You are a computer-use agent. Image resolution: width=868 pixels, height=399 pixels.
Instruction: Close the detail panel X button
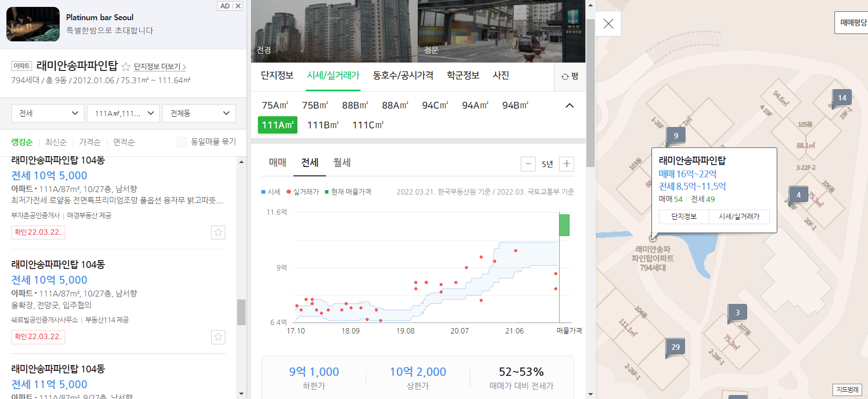click(609, 24)
